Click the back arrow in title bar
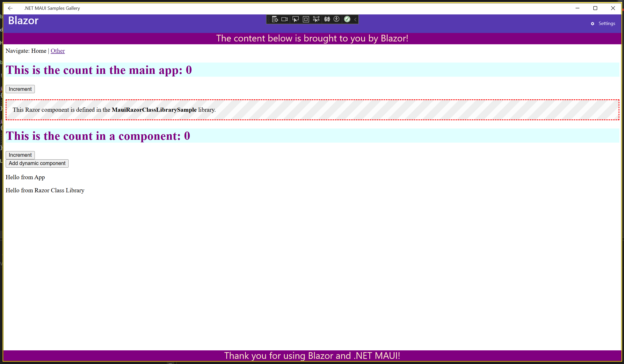624x364 pixels. tap(10, 8)
